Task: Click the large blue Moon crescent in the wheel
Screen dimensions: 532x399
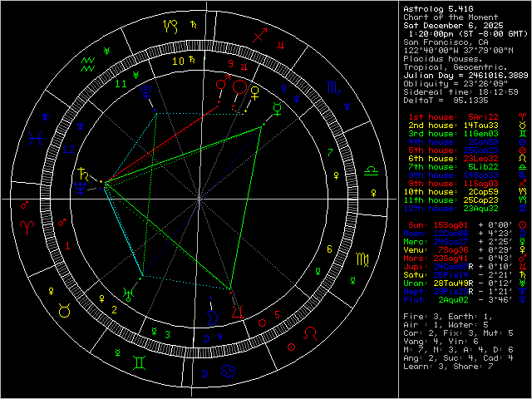Action: (213, 318)
